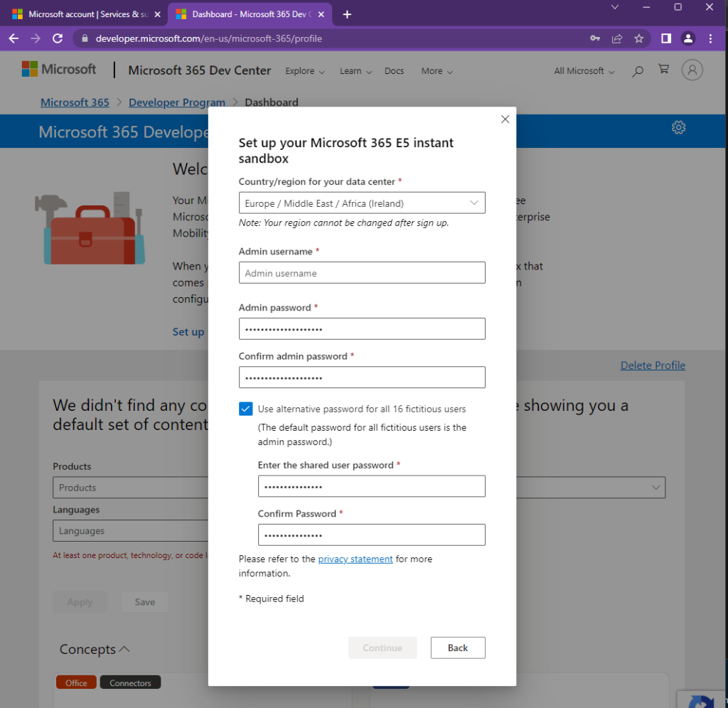View site security lock information

point(85,38)
